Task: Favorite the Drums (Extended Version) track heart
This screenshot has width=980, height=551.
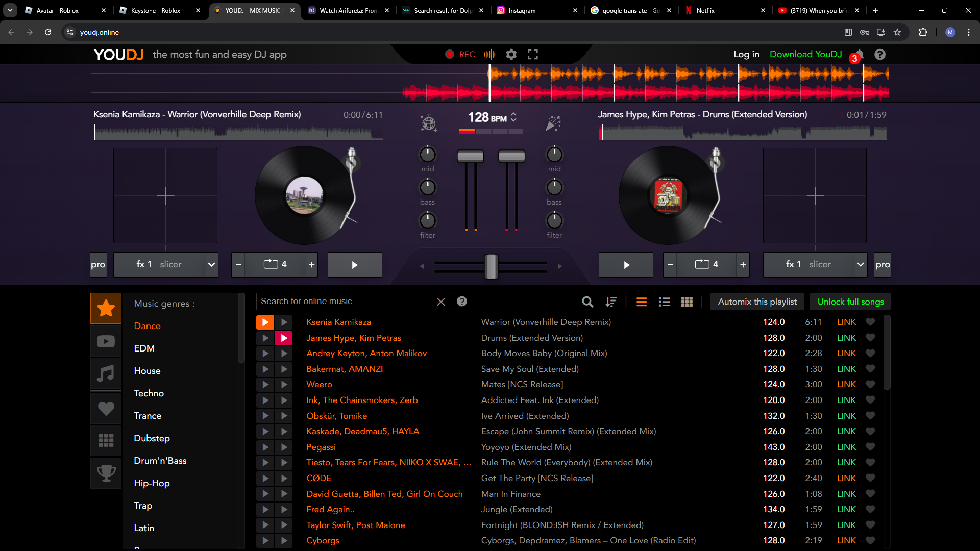Action: (x=871, y=338)
